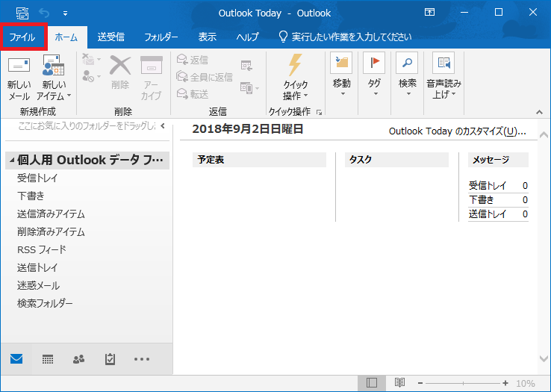Open the 表示 ribbon tab
The image size is (551, 392).
(x=207, y=37)
